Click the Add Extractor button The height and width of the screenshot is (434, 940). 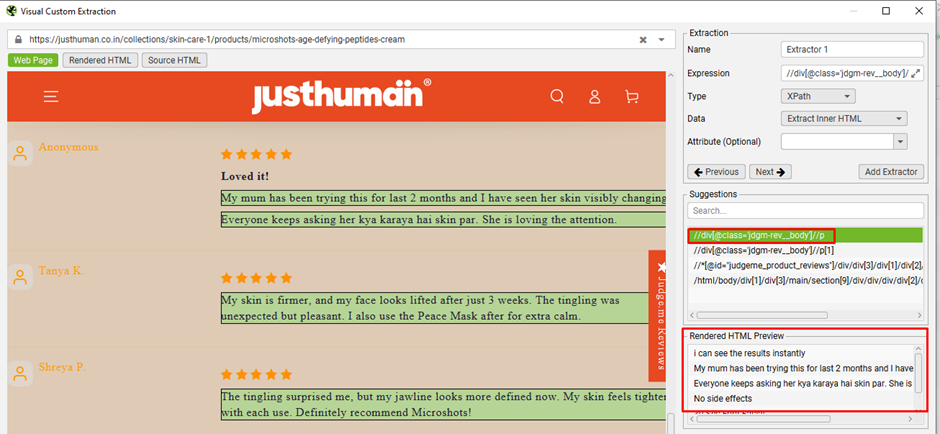tap(891, 171)
